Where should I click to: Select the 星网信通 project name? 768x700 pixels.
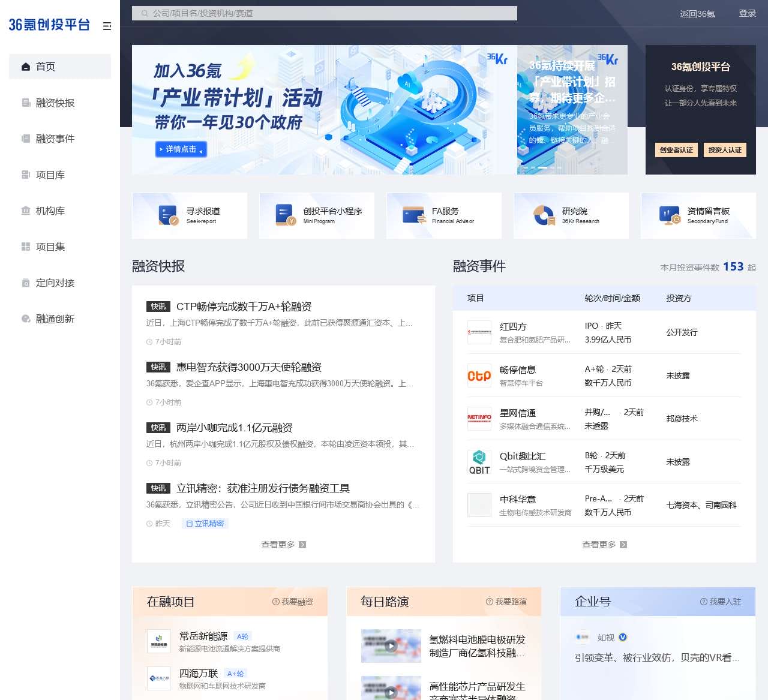[x=518, y=413]
